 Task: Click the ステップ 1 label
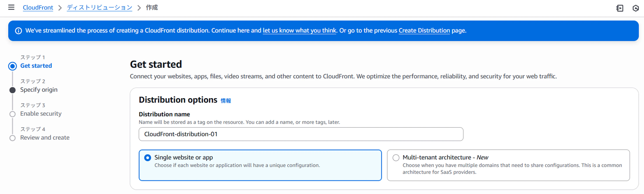[32, 57]
